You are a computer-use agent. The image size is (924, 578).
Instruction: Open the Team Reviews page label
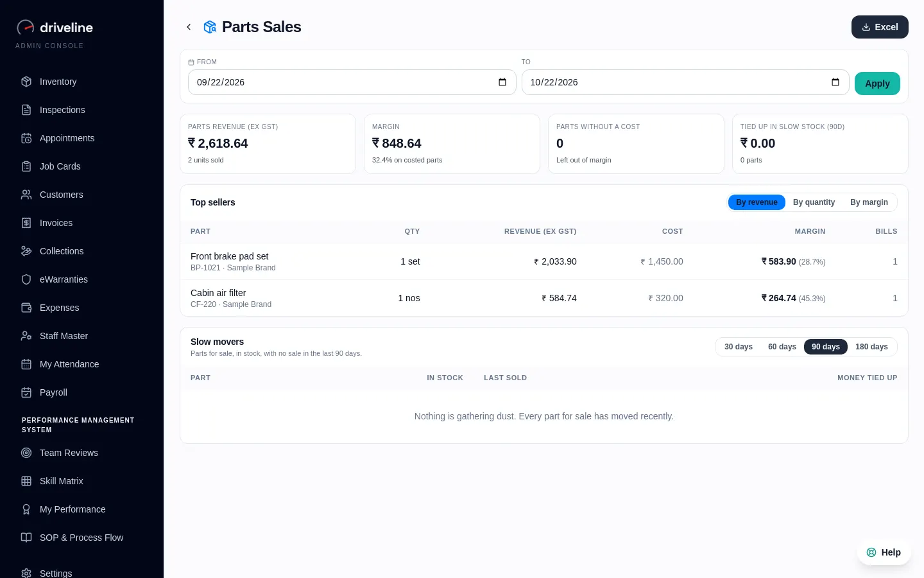69,453
